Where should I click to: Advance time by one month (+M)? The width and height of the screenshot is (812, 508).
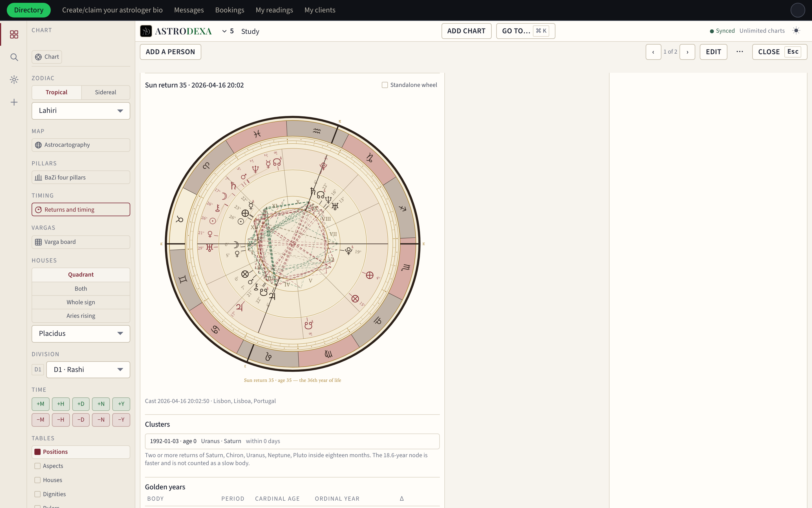coord(41,404)
